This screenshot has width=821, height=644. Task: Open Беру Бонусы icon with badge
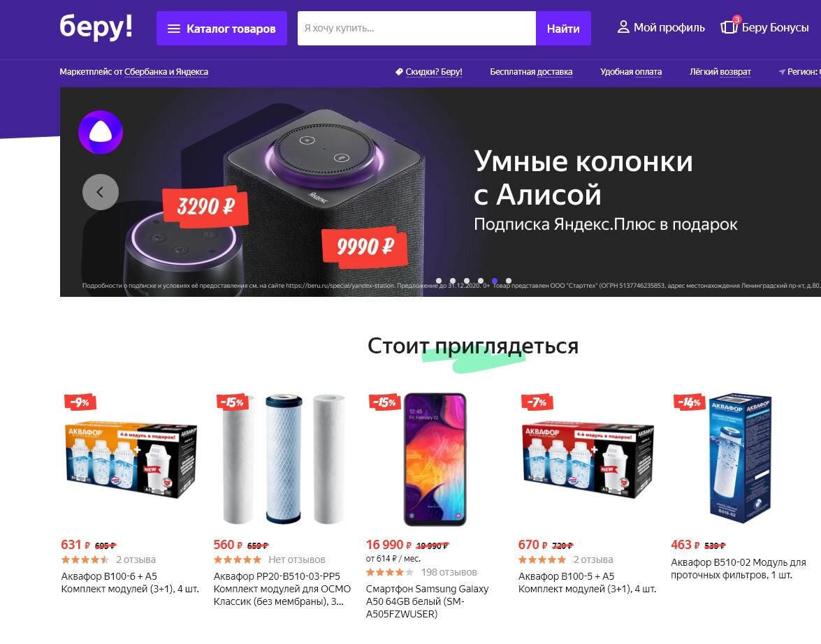pos(729,26)
